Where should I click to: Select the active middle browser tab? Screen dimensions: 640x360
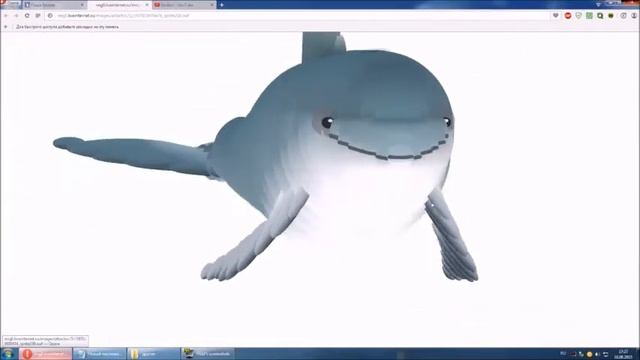tap(119, 5)
